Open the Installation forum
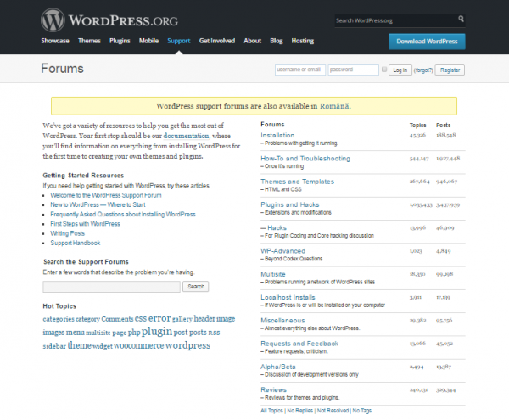The height and width of the screenshot is (420, 509). 277,136
